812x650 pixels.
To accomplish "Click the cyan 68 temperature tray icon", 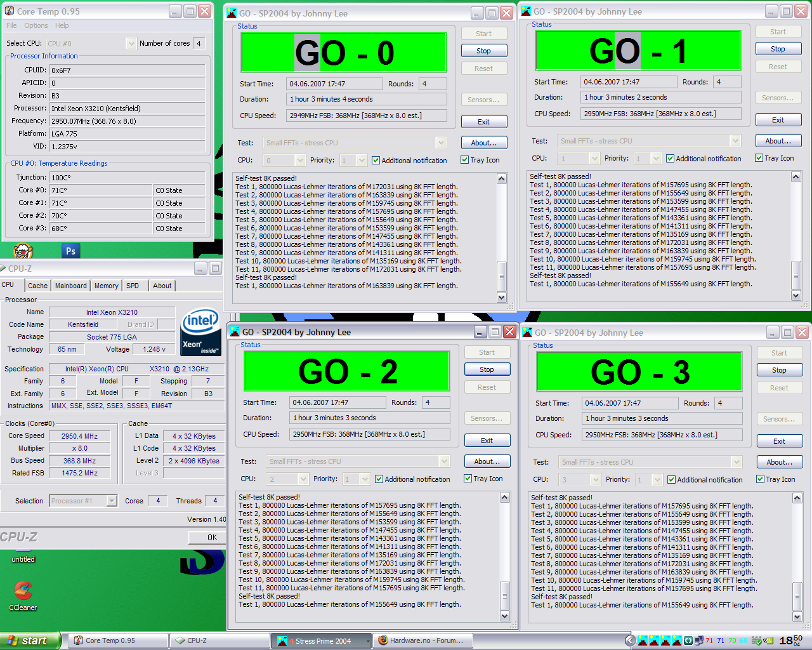I will pyautogui.click(x=743, y=640).
